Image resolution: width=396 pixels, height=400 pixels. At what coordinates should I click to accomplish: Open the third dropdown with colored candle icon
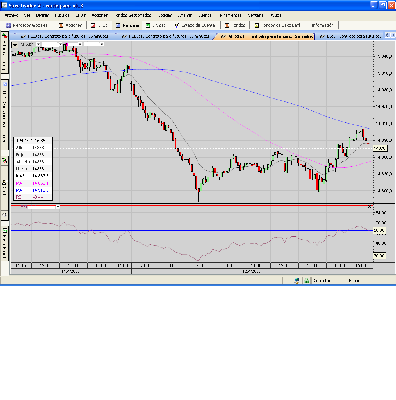coord(73,44)
